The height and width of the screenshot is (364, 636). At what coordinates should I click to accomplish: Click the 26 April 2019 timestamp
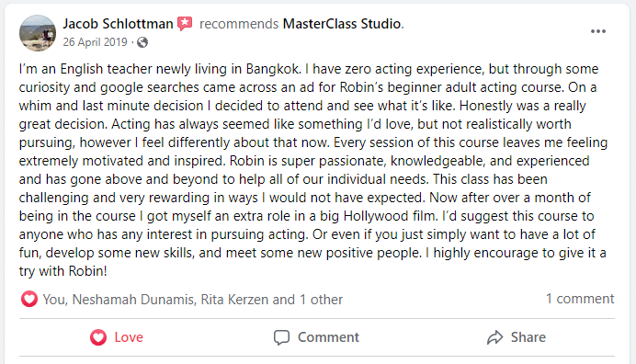point(95,42)
